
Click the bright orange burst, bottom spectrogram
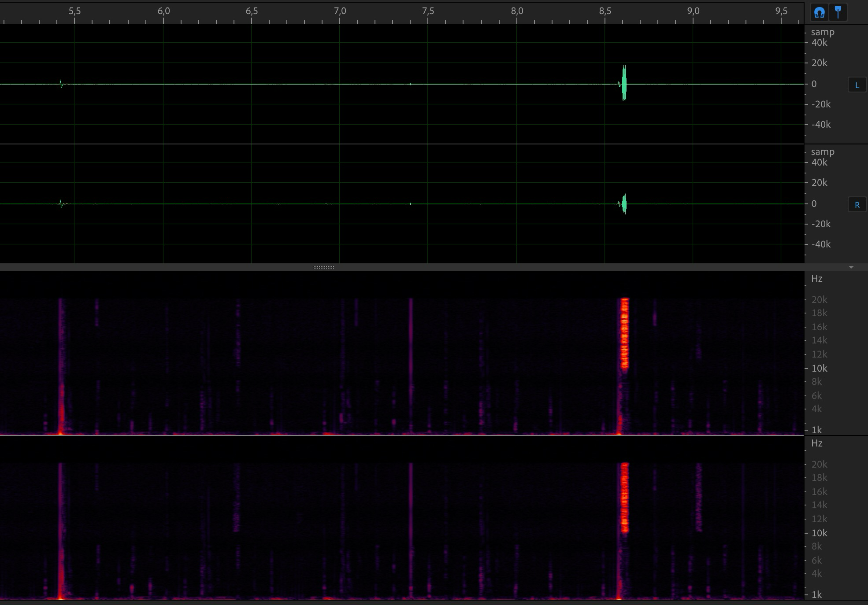pos(624,498)
